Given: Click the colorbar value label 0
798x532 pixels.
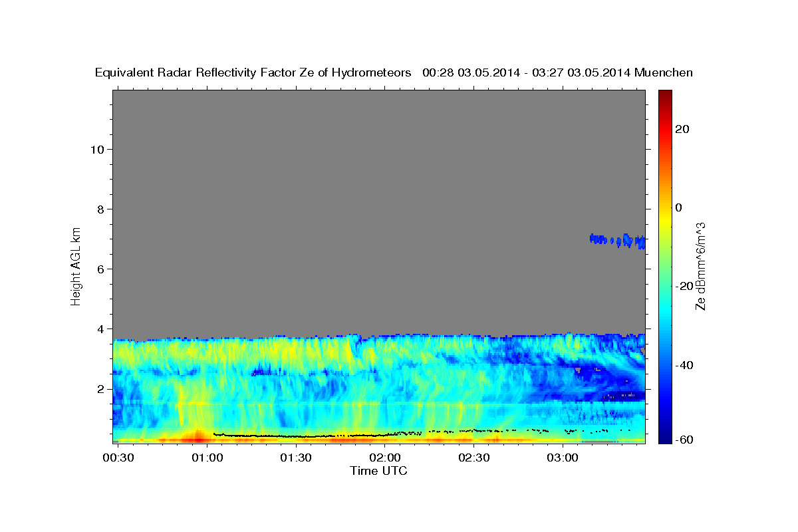Looking at the screenshot, I should [678, 207].
